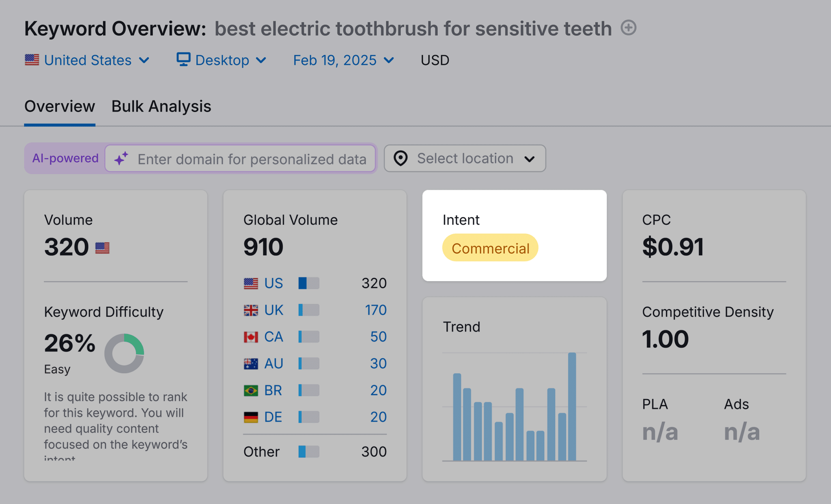Click the Commercial intent badge
Screen dimensions: 831x504
(490, 248)
